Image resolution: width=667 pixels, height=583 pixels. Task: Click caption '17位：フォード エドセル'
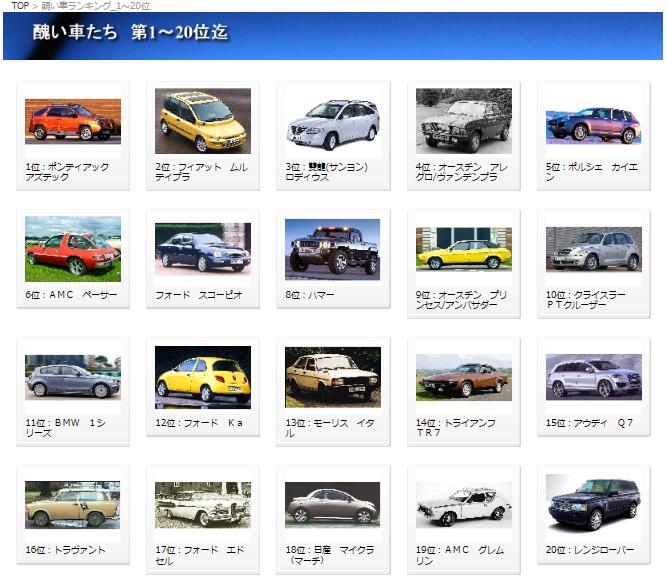pos(200,555)
